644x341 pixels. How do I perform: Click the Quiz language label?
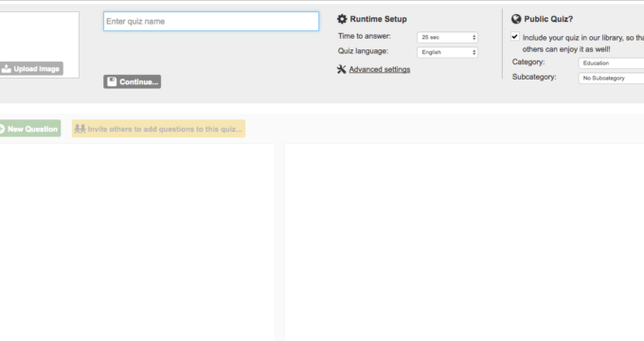click(x=363, y=51)
